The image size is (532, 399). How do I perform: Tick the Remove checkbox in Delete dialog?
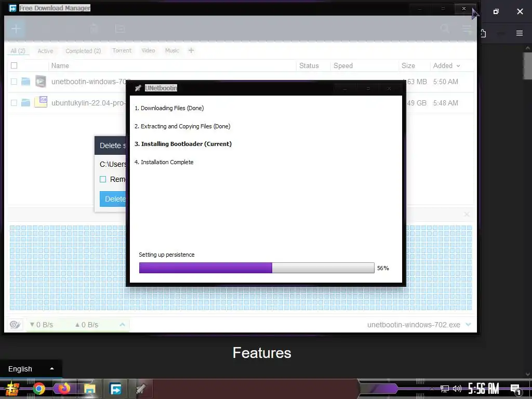(103, 179)
